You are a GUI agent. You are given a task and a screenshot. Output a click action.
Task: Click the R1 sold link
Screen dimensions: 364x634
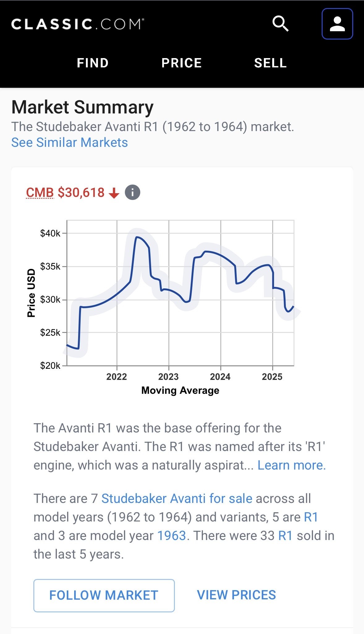285,536
